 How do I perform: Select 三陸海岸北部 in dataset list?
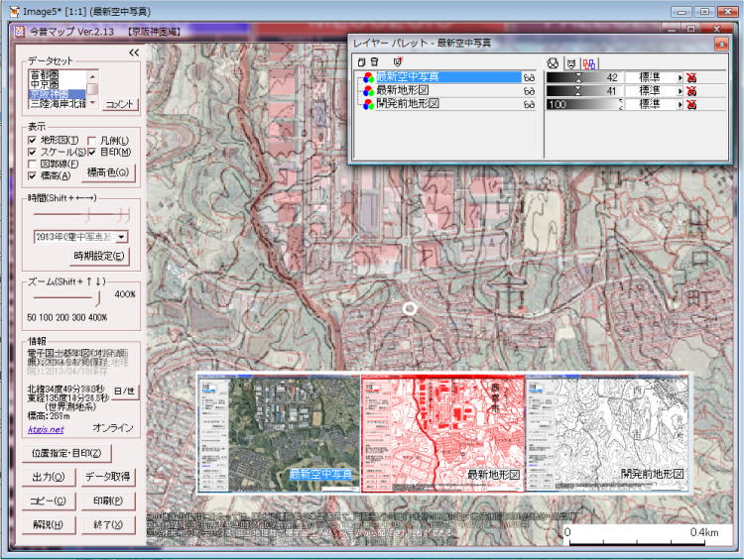(58, 103)
